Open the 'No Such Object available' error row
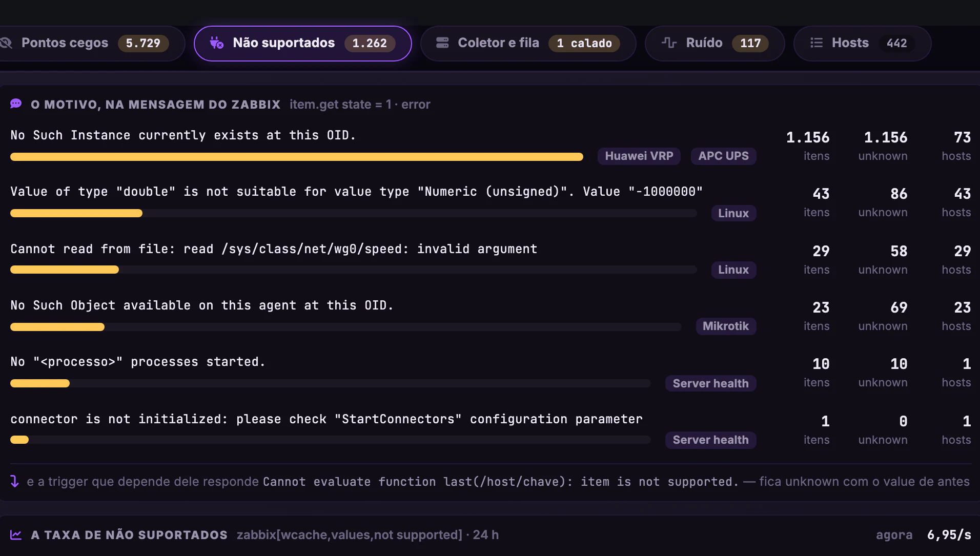 pos(490,316)
